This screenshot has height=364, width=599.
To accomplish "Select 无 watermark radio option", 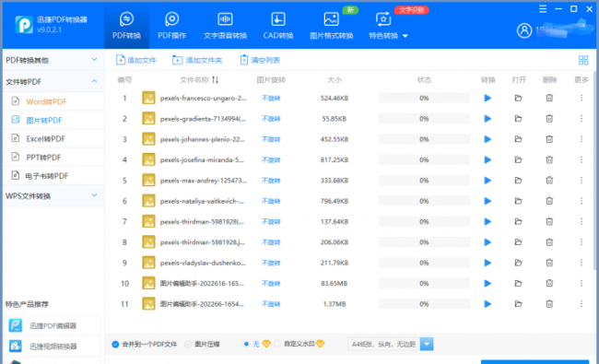I will click(246, 344).
